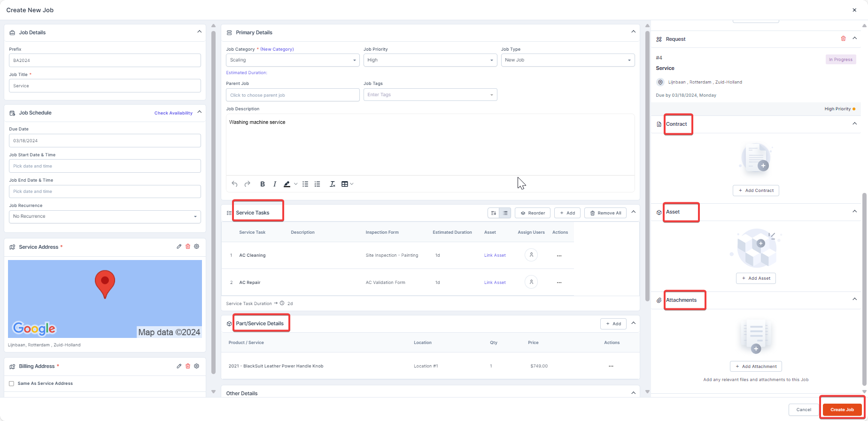Collapse the Contract section
868x421 pixels.
pyautogui.click(x=854, y=124)
